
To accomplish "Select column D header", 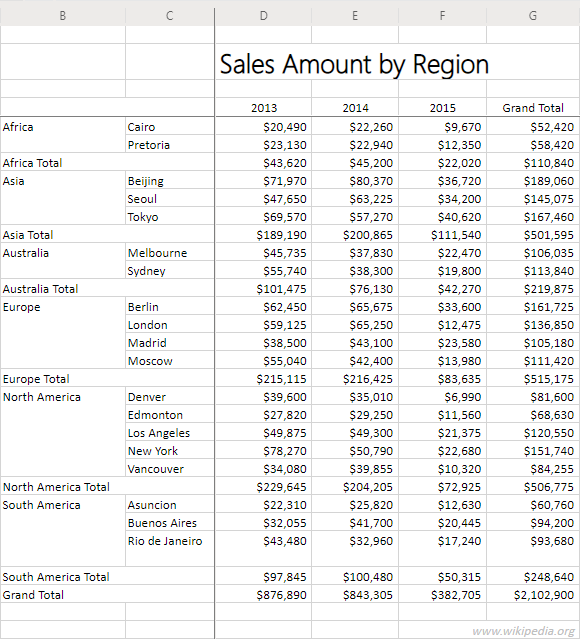I will click(263, 16).
